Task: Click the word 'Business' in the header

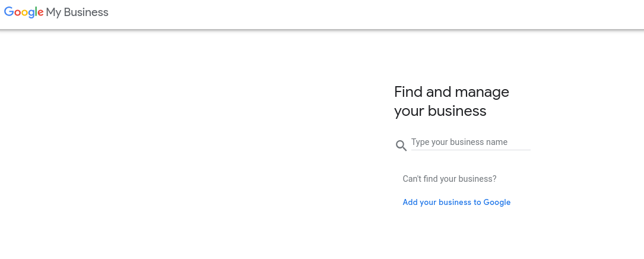Action: 86,12
